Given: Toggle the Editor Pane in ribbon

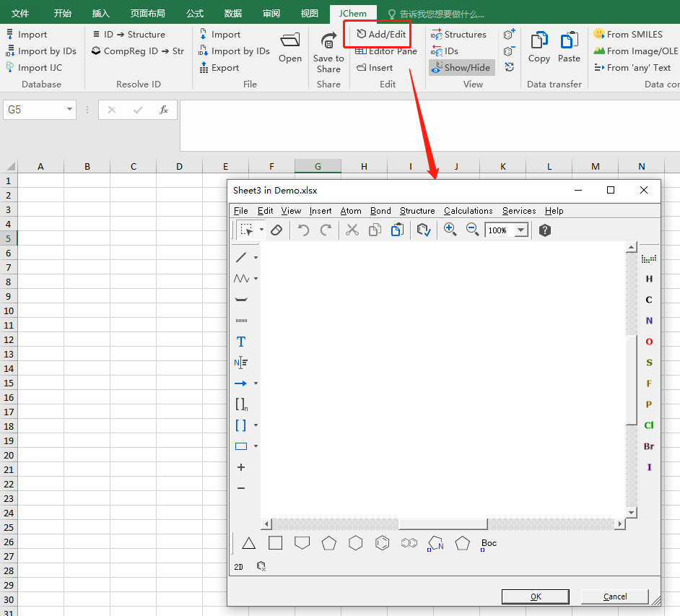Looking at the screenshot, I should 386,51.
